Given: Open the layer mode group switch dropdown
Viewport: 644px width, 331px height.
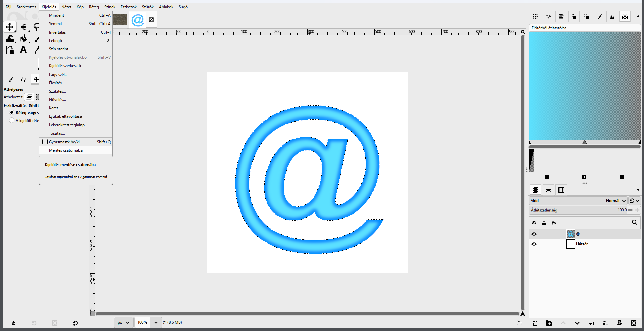Looking at the screenshot, I should click(634, 201).
